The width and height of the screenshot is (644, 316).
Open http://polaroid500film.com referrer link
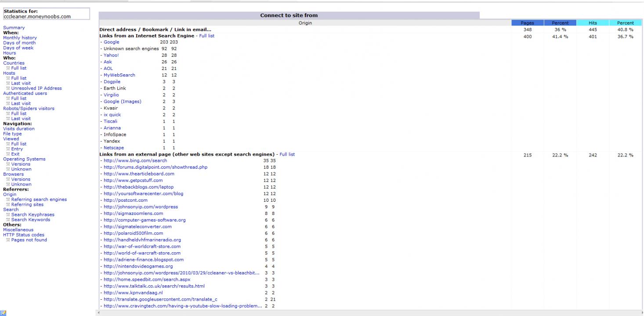(133, 233)
